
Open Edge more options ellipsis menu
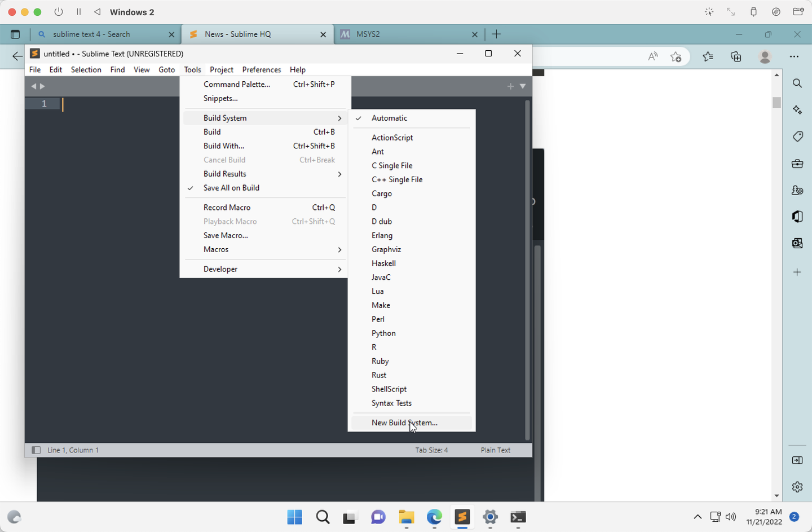coord(795,56)
